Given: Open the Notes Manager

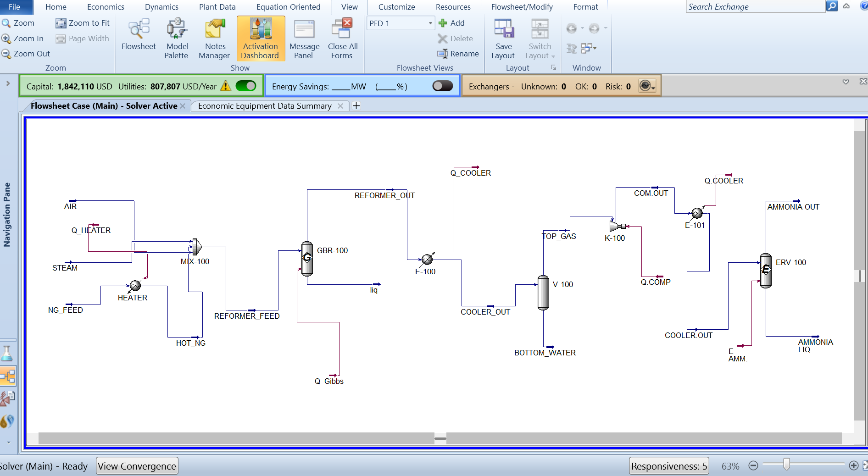Looking at the screenshot, I should (214, 38).
